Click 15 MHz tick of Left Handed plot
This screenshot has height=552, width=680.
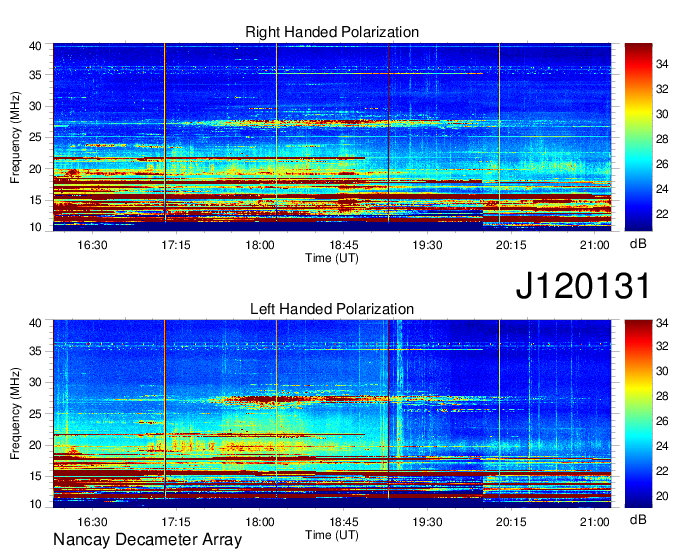point(35,476)
